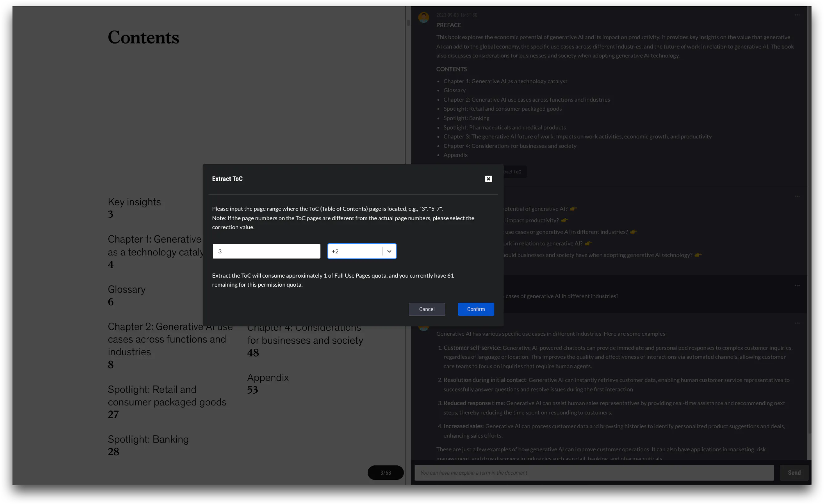Click 'Glossary' entry on the PDF contents page
This screenshot has width=824, height=504.
tap(126, 289)
